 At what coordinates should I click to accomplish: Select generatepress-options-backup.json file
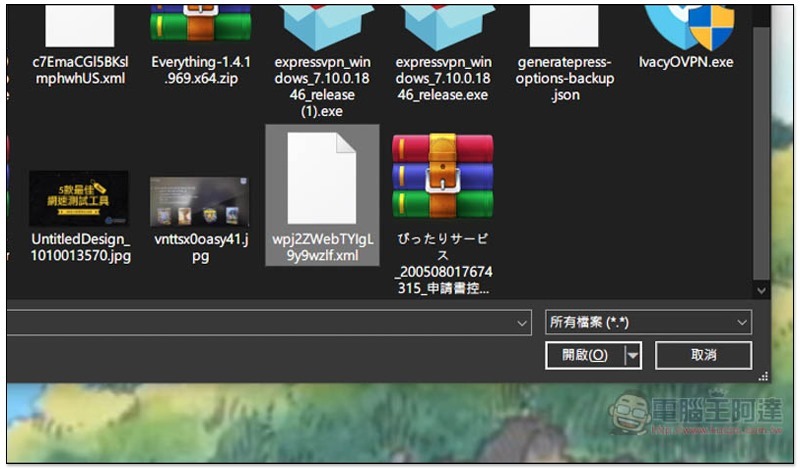(564, 54)
